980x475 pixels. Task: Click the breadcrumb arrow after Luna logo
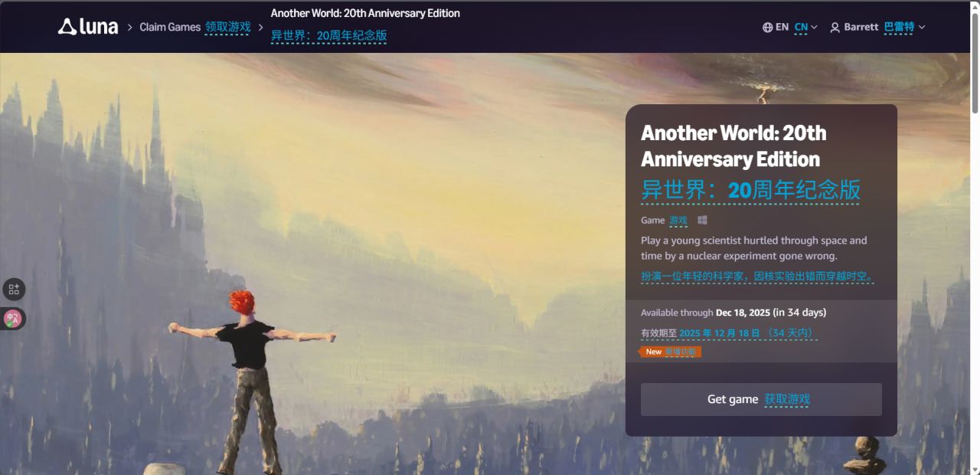pyautogui.click(x=129, y=27)
